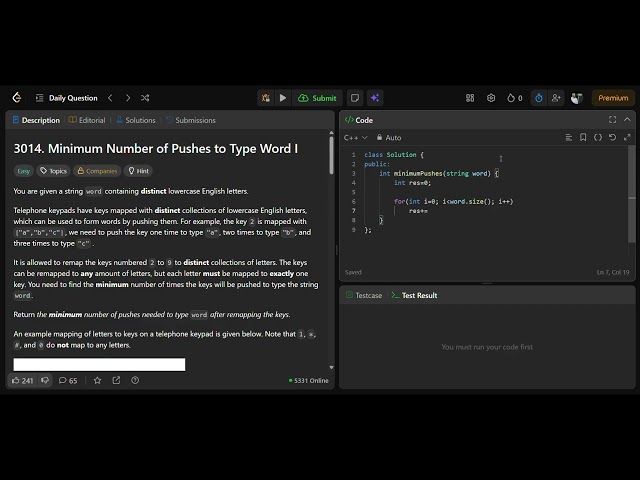Click the Easy difficulty tag

click(24, 171)
